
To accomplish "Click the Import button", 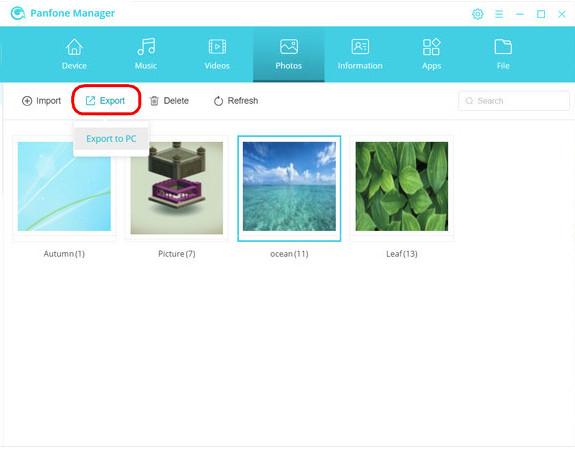I will [41, 101].
